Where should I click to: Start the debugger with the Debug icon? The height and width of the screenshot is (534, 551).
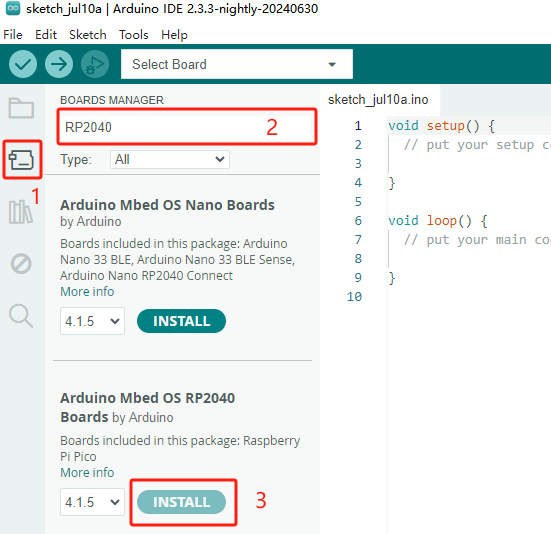coord(95,64)
